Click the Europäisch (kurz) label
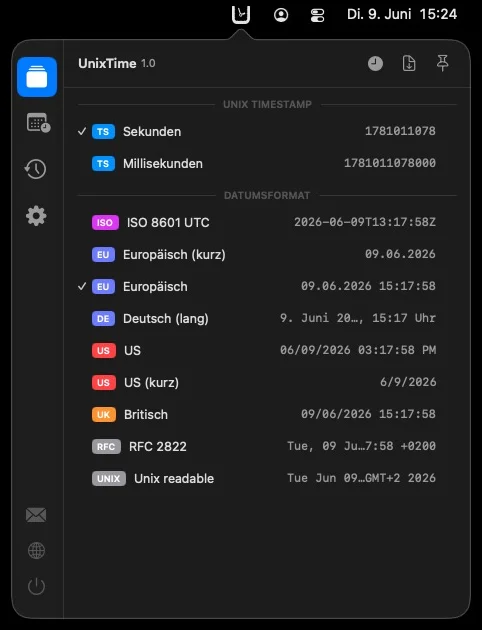The image size is (482, 630). tap(174, 255)
